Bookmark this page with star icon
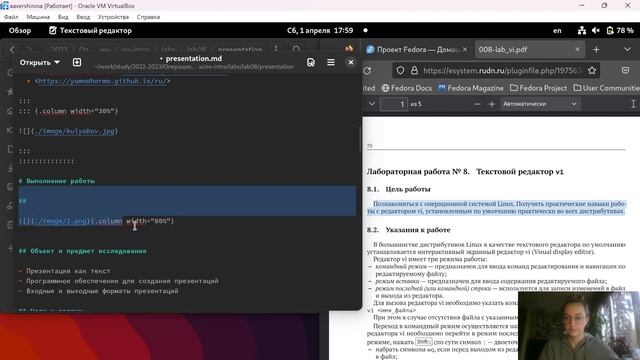 pyautogui.click(x=592, y=71)
